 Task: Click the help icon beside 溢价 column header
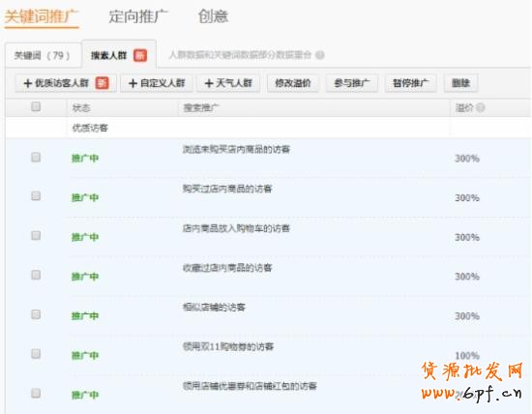[x=480, y=108]
